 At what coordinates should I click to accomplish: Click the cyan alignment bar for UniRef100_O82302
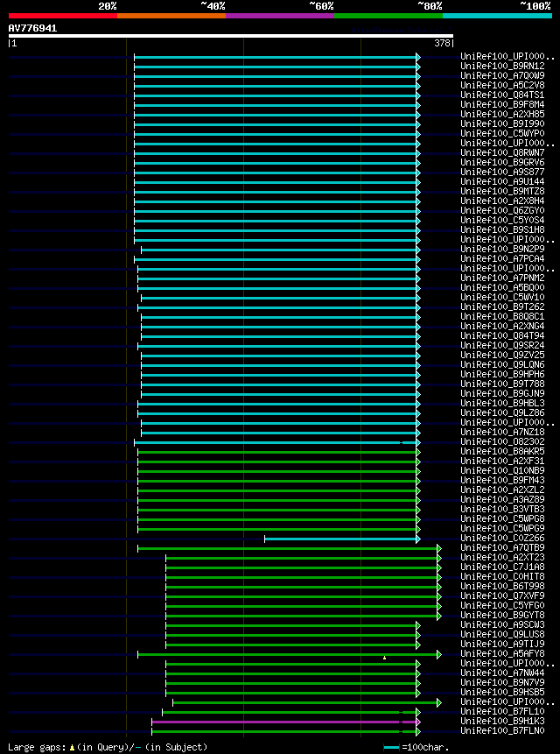276,442
